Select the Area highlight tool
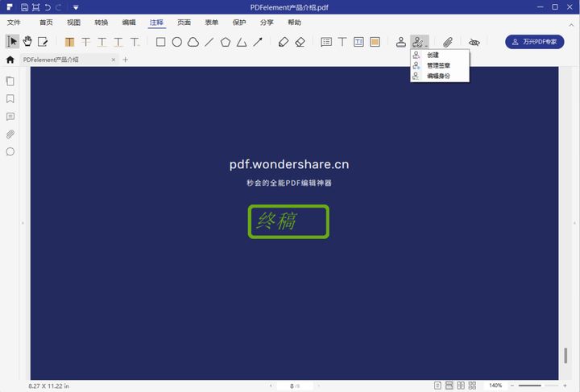The width and height of the screenshot is (580, 392). tap(375, 42)
